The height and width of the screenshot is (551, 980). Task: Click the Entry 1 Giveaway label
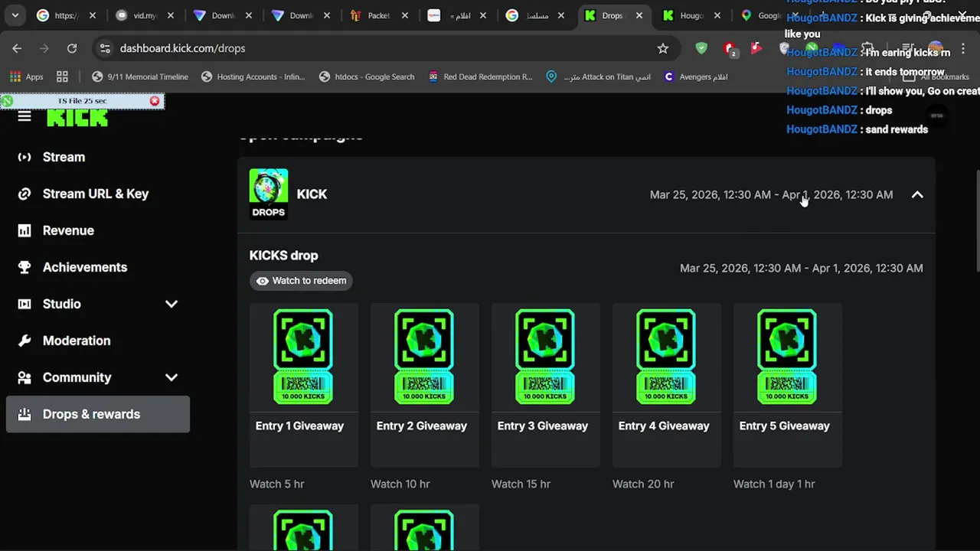click(299, 425)
